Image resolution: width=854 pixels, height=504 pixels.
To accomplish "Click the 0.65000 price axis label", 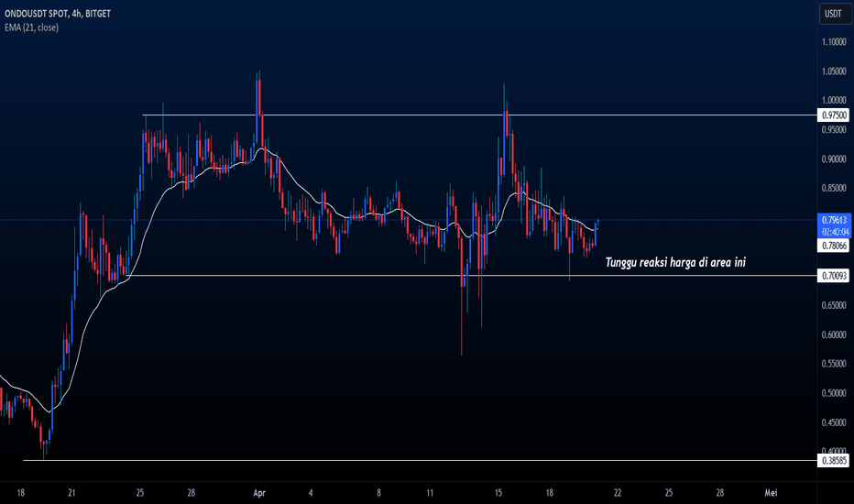I will point(834,305).
